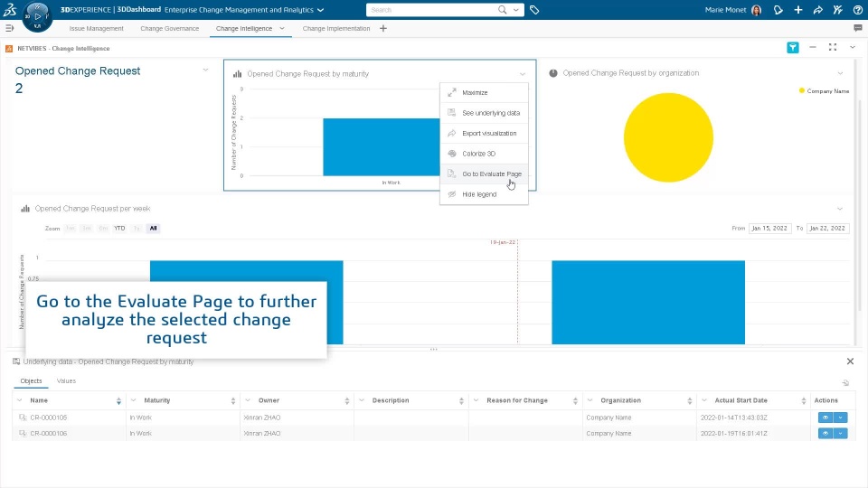Image resolution: width=868 pixels, height=488 pixels.
Task: Choose Export visualization menu entry
Action: [485, 134]
